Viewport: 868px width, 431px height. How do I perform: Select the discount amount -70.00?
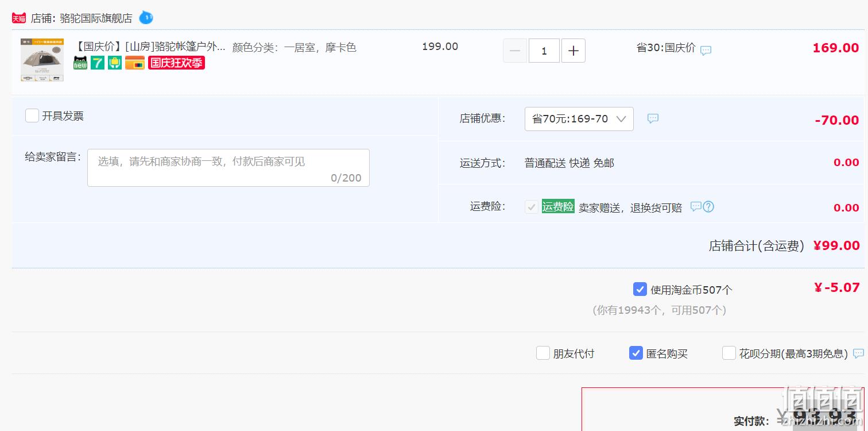click(837, 120)
